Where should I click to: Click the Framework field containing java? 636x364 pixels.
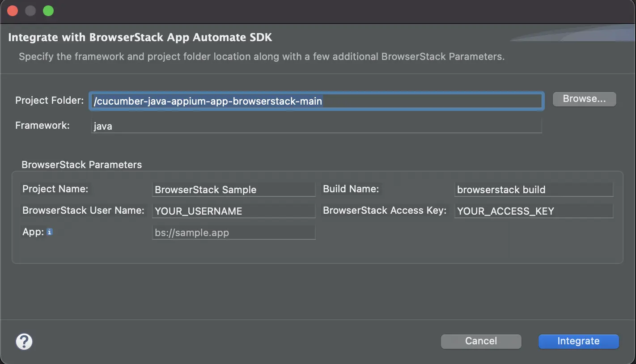(316, 126)
